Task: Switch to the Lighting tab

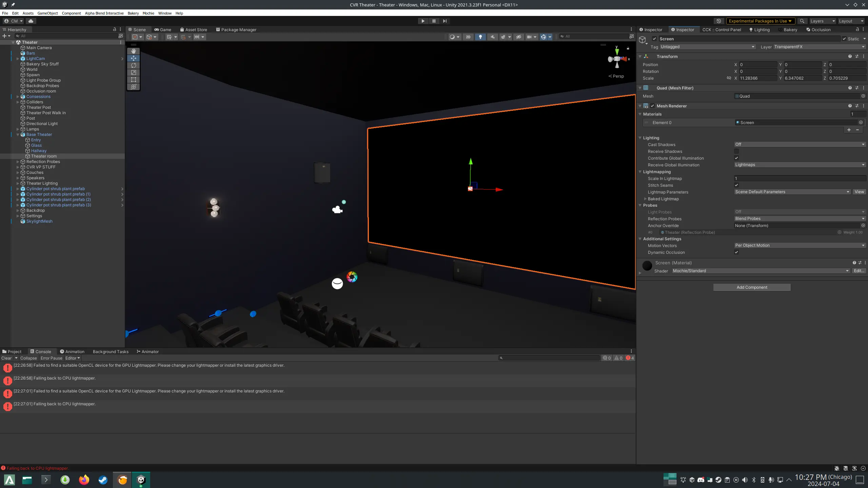Action: (x=759, y=30)
